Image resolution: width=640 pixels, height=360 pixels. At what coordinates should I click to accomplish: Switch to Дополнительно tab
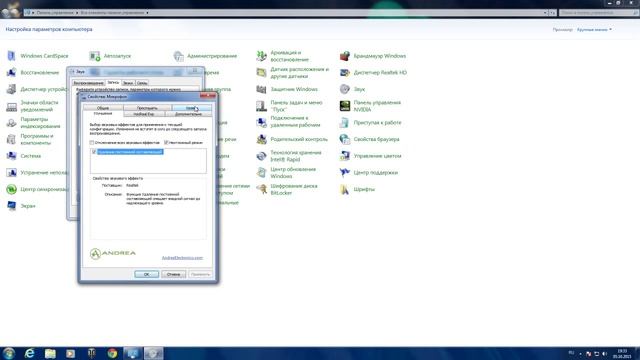tap(189, 114)
